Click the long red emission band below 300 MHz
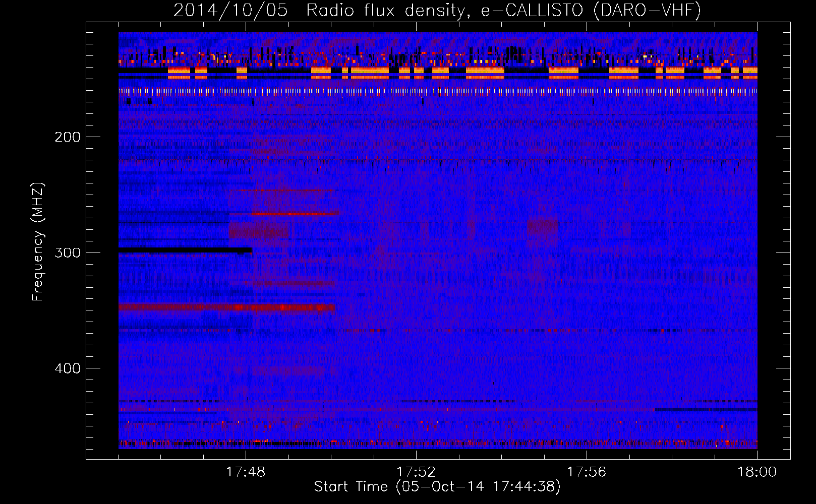816x504 pixels. point(227,307)
